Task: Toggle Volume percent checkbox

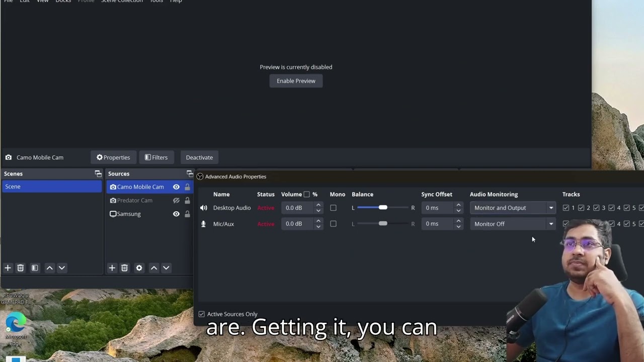Action: pyautogui.click(x=306, y=194)
